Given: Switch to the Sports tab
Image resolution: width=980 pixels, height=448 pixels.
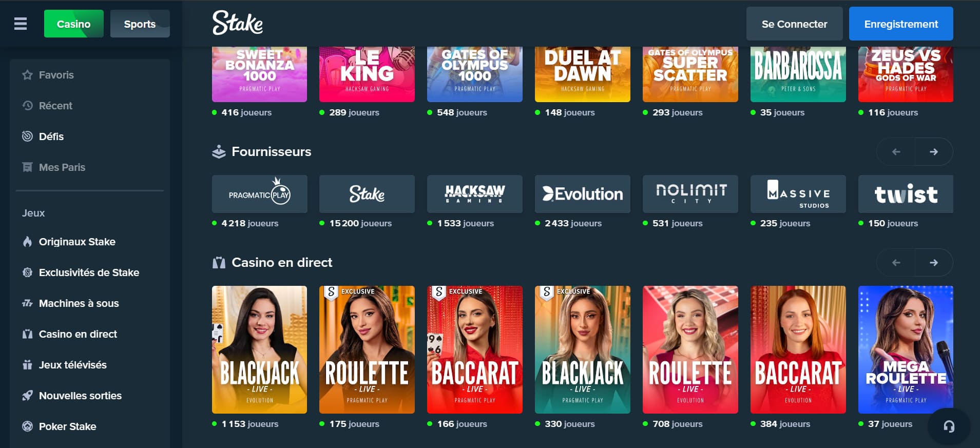Looking at the screenshot, I should click(140, 24).
